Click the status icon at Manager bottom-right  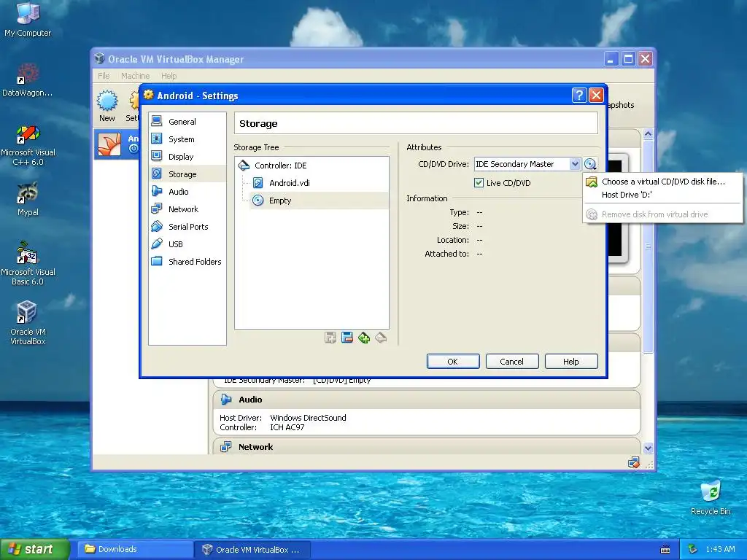click(x=634, y=462)
